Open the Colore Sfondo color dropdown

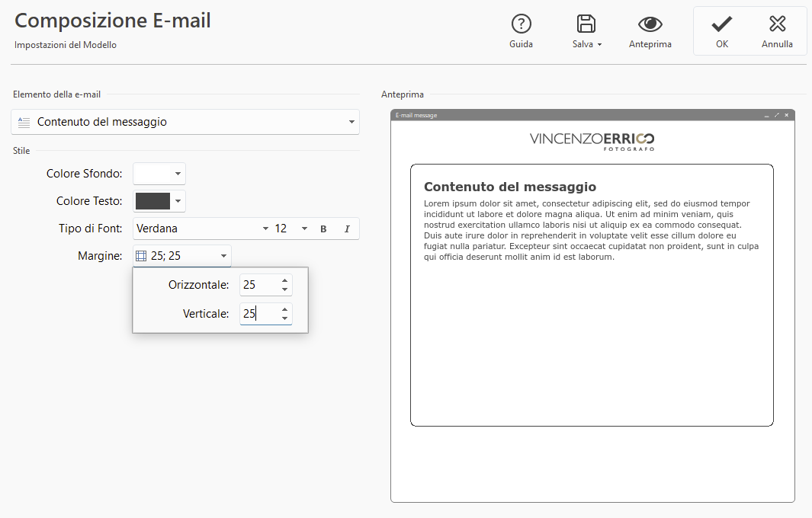pos(178,174)
